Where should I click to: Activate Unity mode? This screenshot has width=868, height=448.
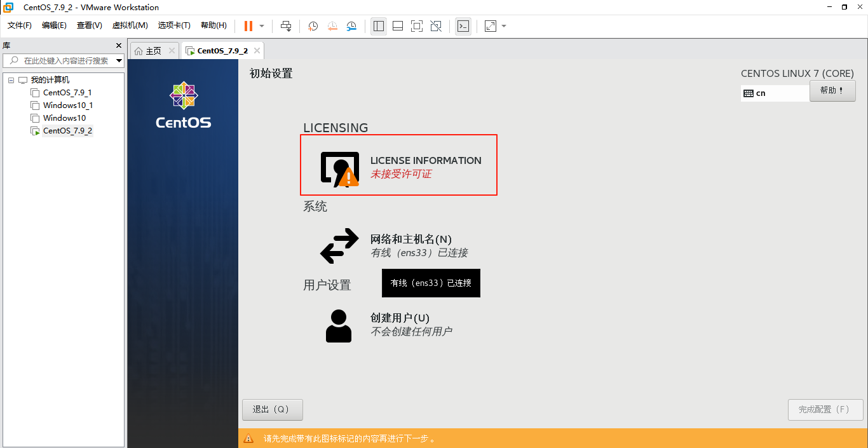[436, 26]
